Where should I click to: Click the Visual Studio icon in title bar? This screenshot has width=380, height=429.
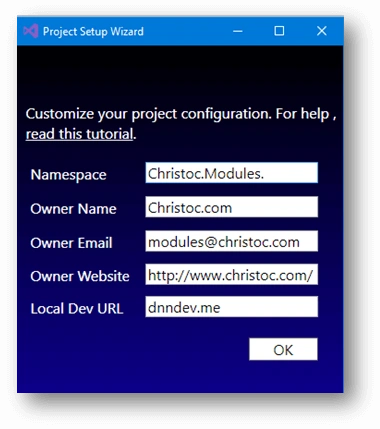[x=31, y=31]
